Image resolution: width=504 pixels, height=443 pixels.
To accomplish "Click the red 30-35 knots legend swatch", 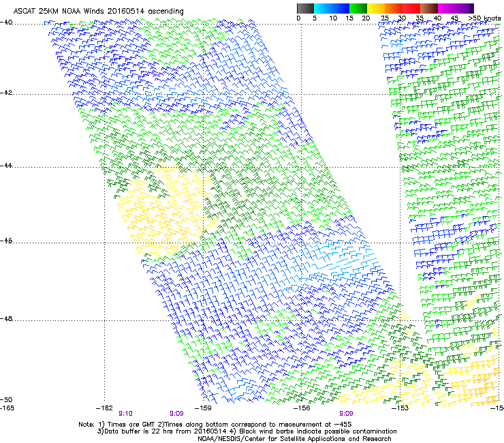I will point(411,8).
